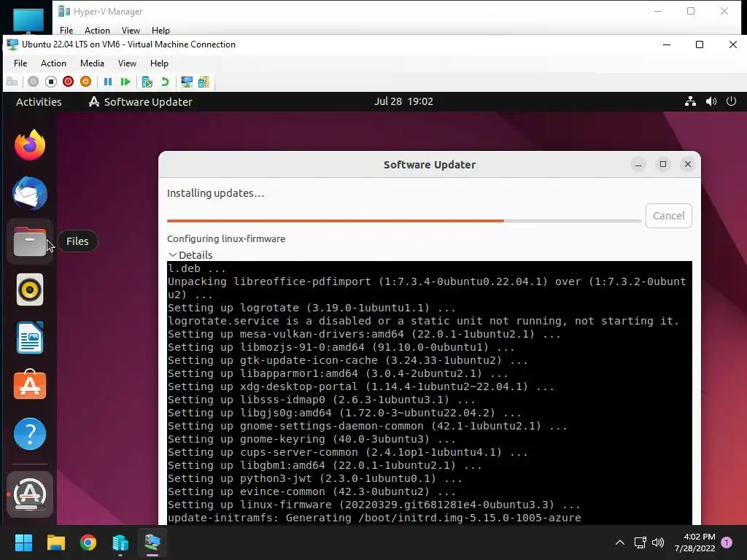The image size is (747, 560).
Task: Click "Installing updates…" heading
Action: [x=215, y=193]
